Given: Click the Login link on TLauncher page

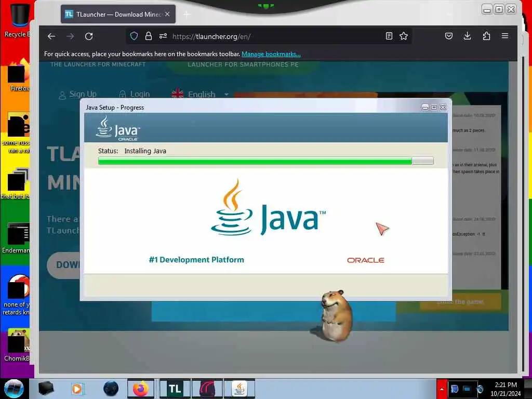Looking at the screenshot, I should point(135,95).
